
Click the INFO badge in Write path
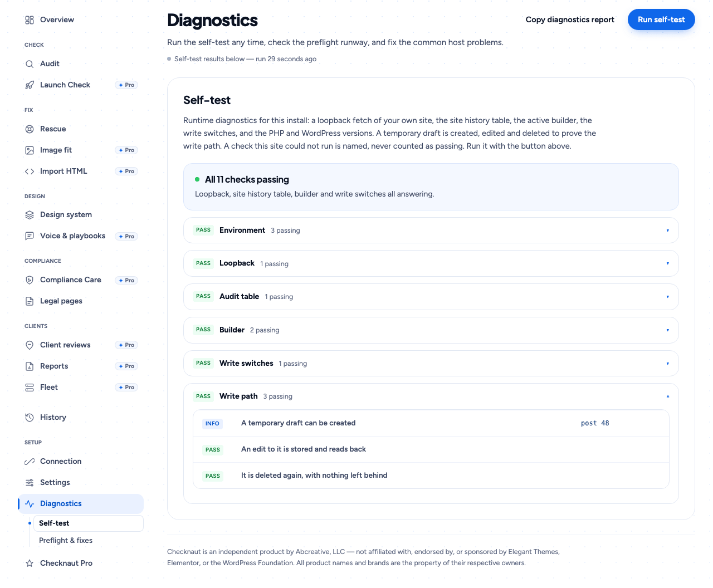pyautogui.click(x=212, y=424)
